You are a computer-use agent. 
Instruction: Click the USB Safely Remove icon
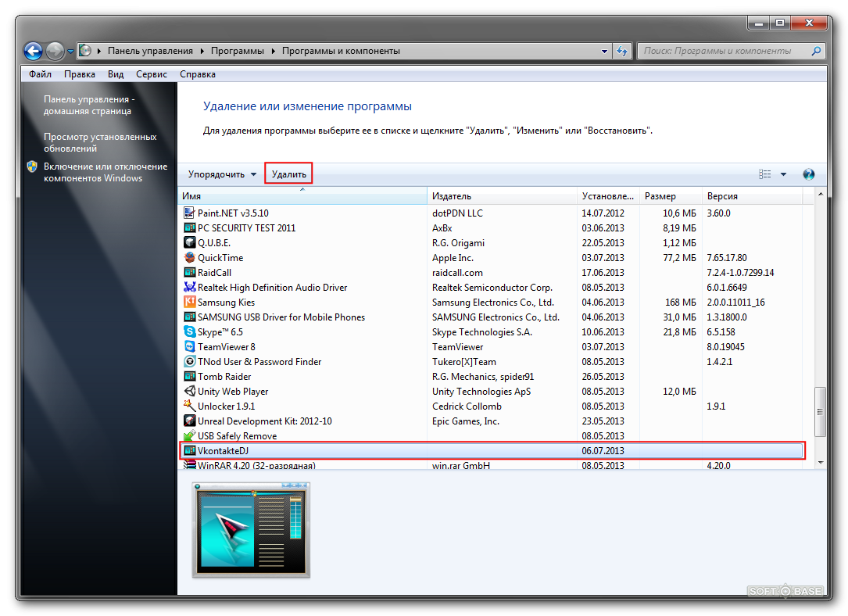(x=189, y=435)
